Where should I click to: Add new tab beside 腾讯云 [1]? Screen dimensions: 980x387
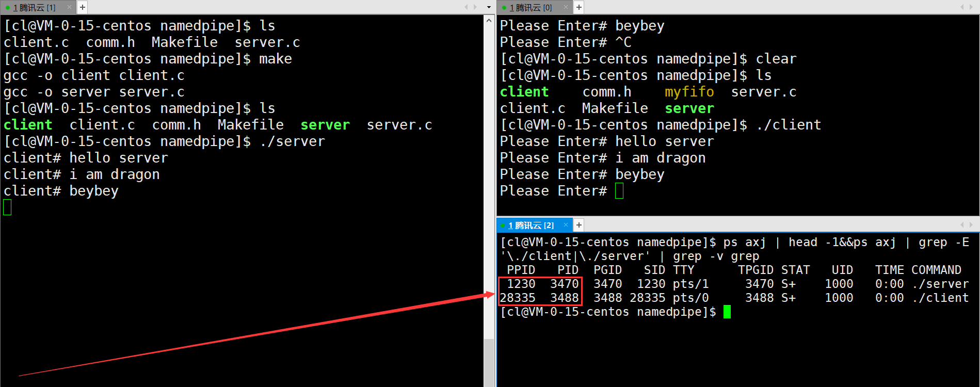point(83,7)
